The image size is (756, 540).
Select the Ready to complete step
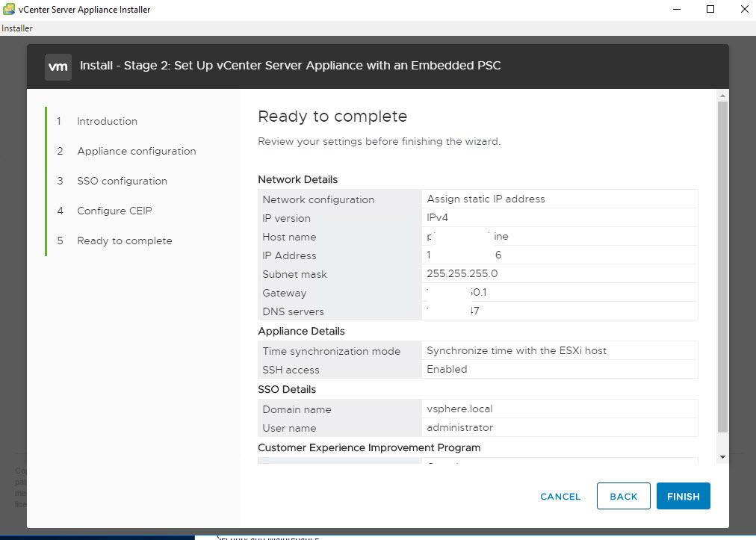124,240
